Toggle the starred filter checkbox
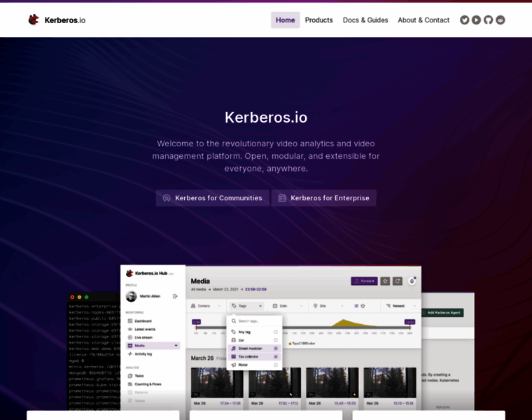The image size is (532, 420). coord(356,306)
